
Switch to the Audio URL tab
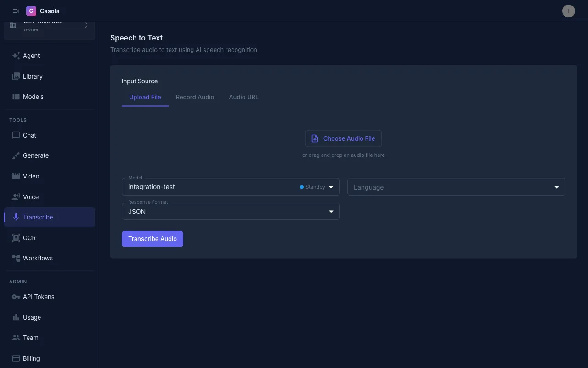pyautogui.click(x=243, y=97)
